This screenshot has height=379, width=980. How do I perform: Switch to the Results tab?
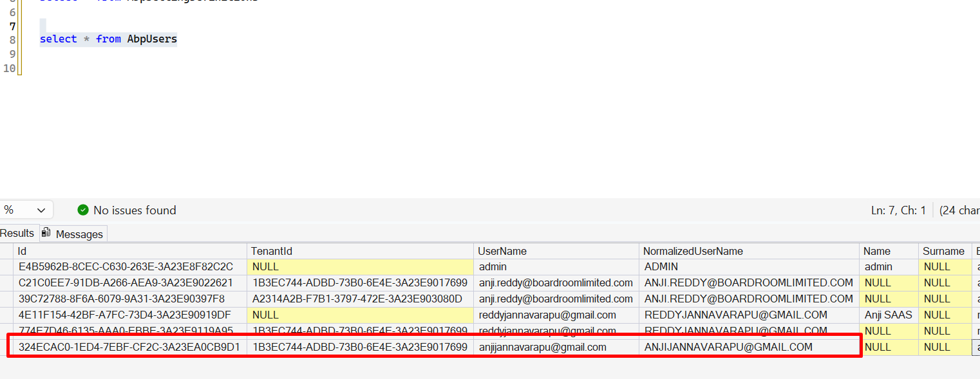[x=17, y=234]
